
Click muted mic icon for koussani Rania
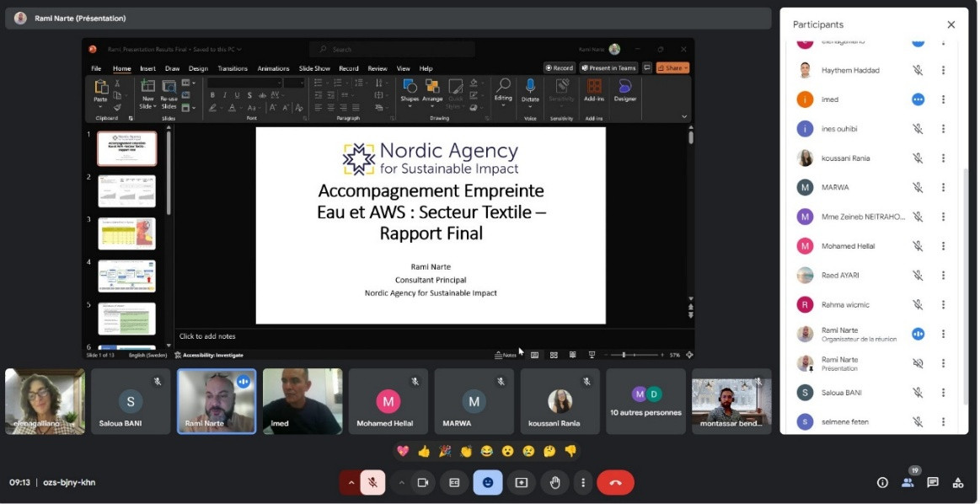pos(918,158)
